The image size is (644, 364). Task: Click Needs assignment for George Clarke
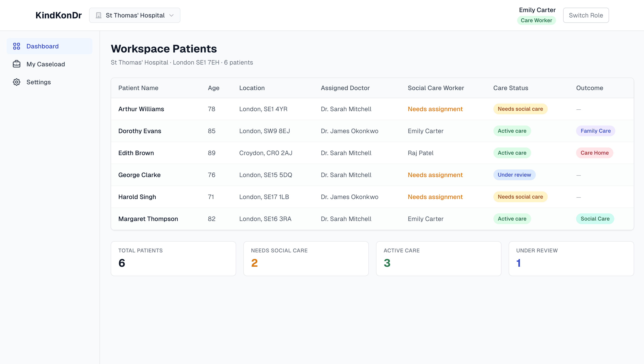(x=435, y=175)
